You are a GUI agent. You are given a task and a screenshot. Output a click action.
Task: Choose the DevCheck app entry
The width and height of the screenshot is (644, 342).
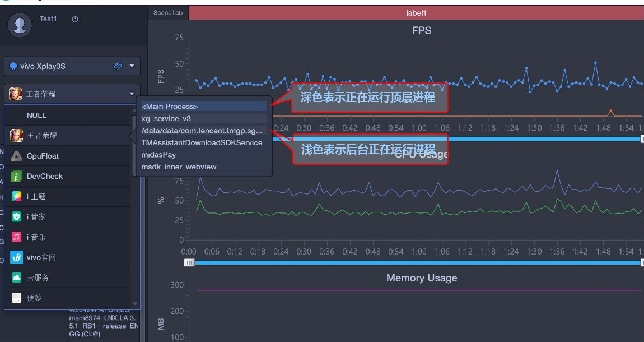[68, 176]
